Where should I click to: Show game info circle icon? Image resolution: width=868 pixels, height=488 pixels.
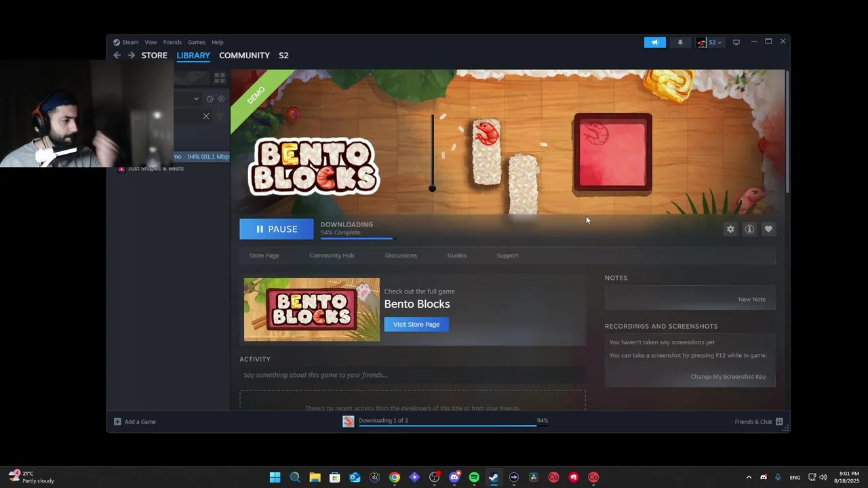[749, 229]
